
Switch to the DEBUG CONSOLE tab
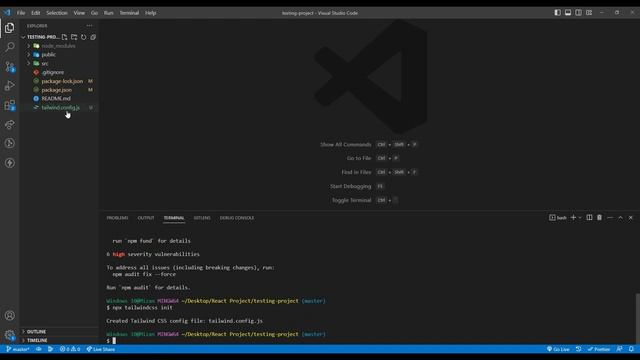point(237,218)
